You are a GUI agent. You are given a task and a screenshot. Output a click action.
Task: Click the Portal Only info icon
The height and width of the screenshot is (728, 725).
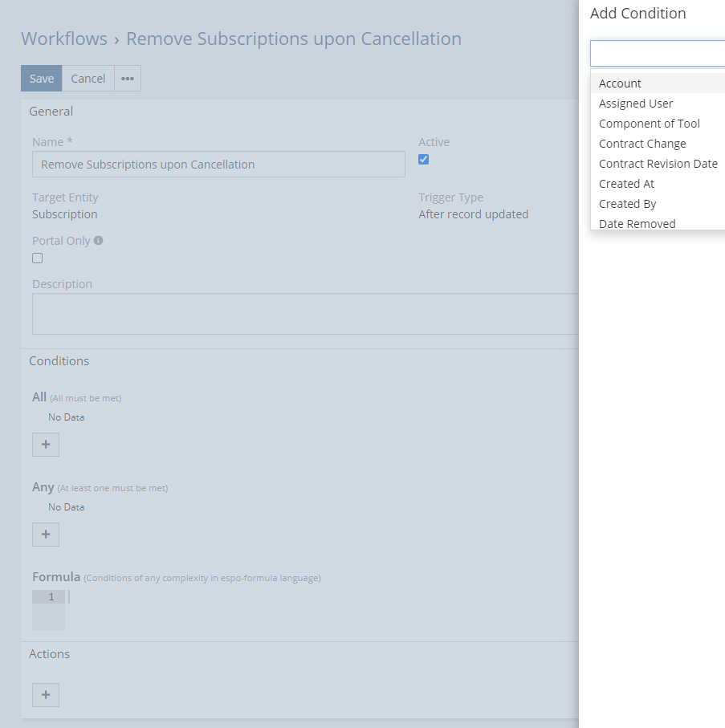(98, 240)
